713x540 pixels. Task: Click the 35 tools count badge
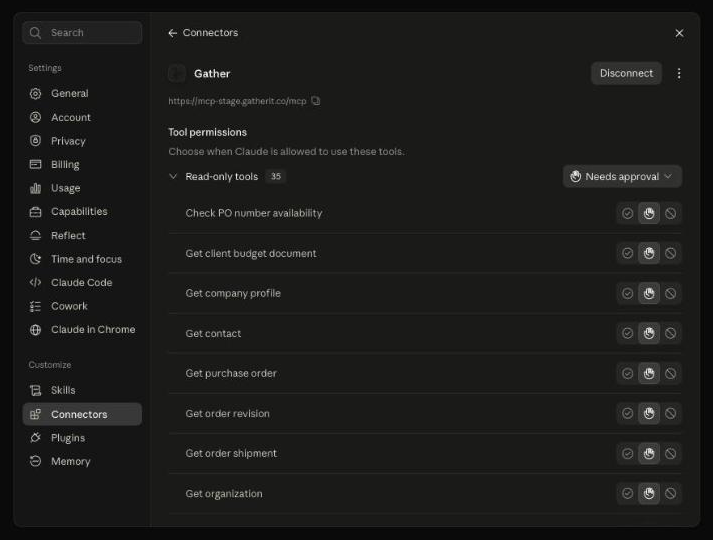click(x=276, y=176)
